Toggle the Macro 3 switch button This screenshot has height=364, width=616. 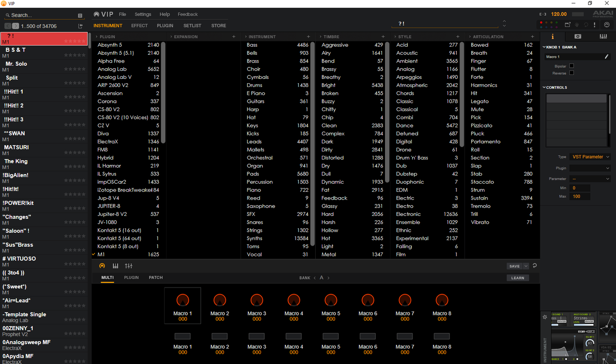[x=257, y=337]
